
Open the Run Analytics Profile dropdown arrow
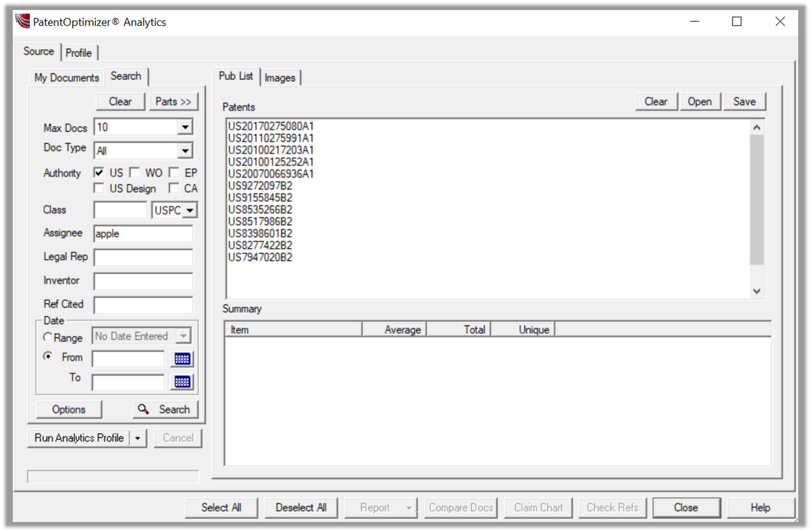coord(137,438)
